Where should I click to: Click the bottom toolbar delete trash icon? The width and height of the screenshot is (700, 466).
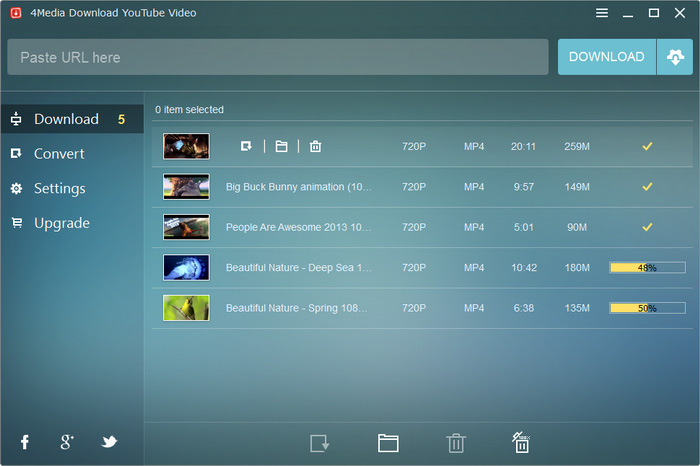point(456,443)
